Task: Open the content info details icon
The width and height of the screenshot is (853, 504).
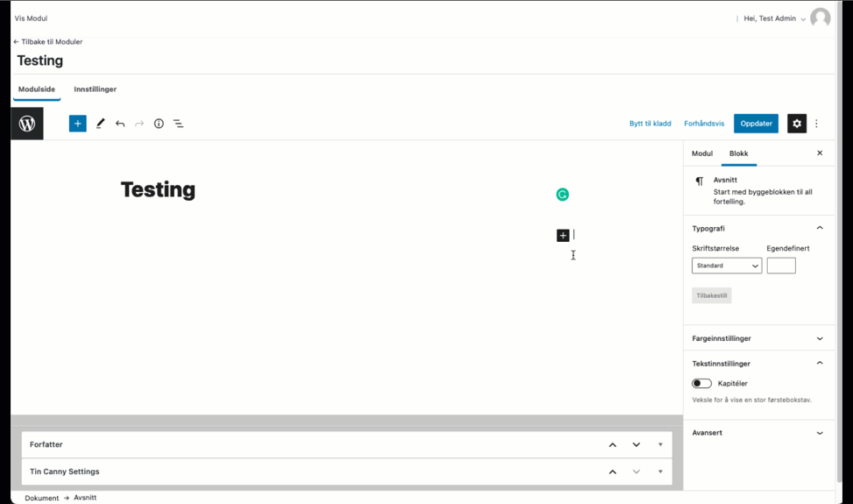Action: pos(159,124)
